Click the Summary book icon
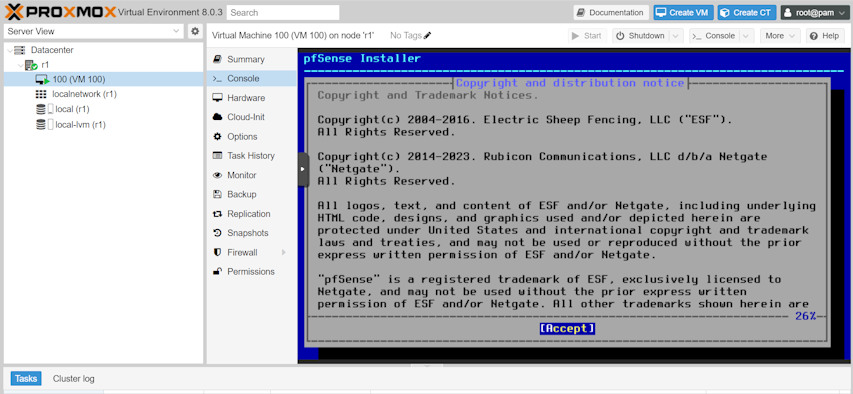This screenshot has width=853, height=394. click(217, 59)
